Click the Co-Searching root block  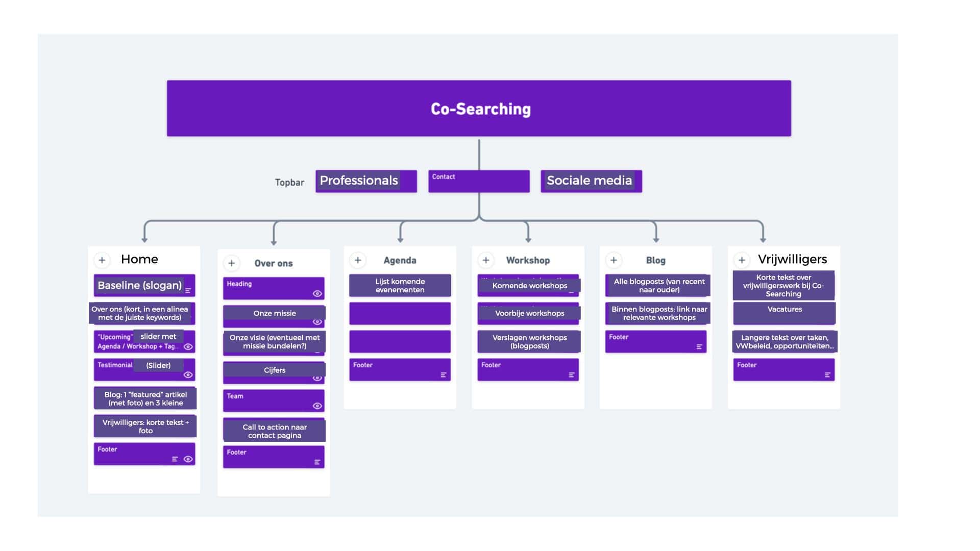pyautogui.click(x=479, y=108)
